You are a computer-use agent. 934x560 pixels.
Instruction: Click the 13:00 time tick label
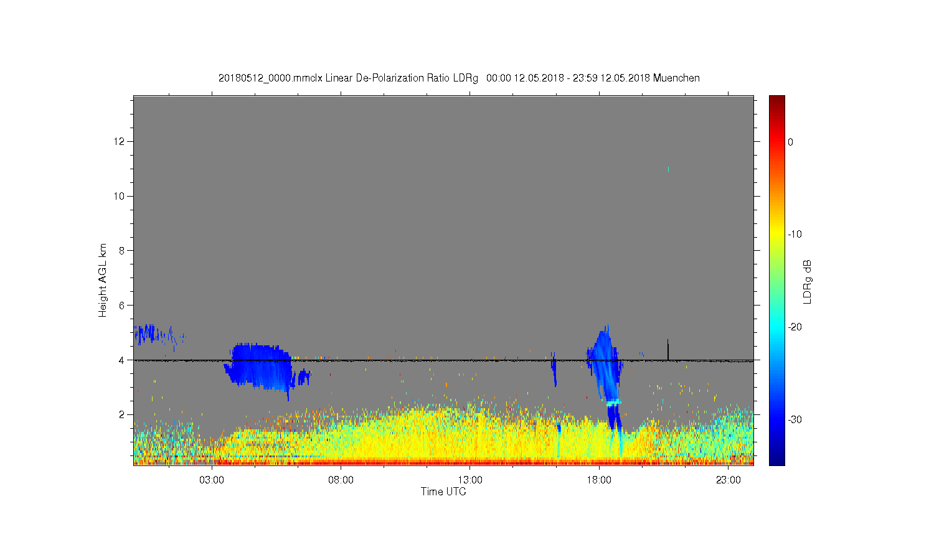[470, 480]
